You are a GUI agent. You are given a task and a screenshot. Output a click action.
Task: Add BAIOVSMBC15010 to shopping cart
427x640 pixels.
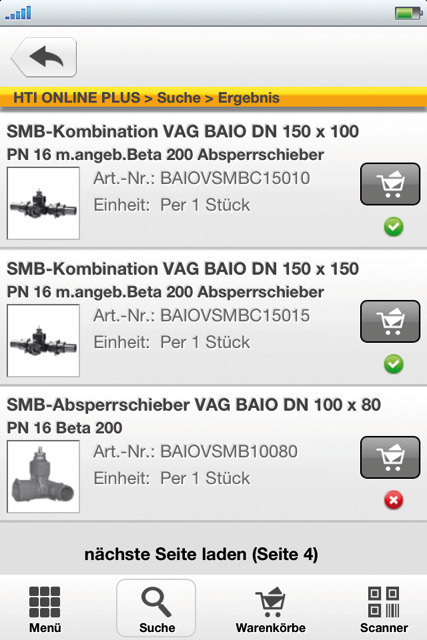click(x=390, y=184)
